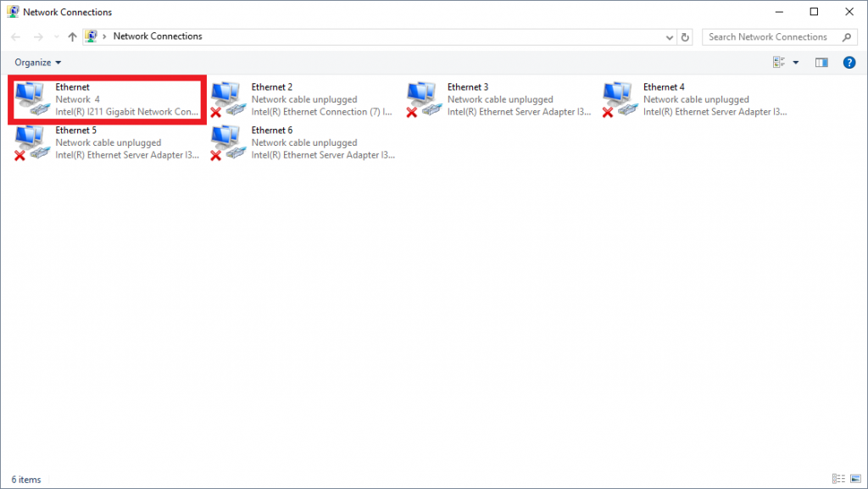
Task: Switch to details view in status bar
Action: [838, 480]
